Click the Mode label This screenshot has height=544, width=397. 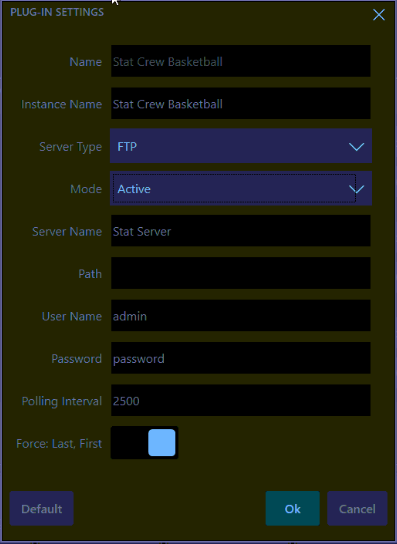(x=86, y=189)
